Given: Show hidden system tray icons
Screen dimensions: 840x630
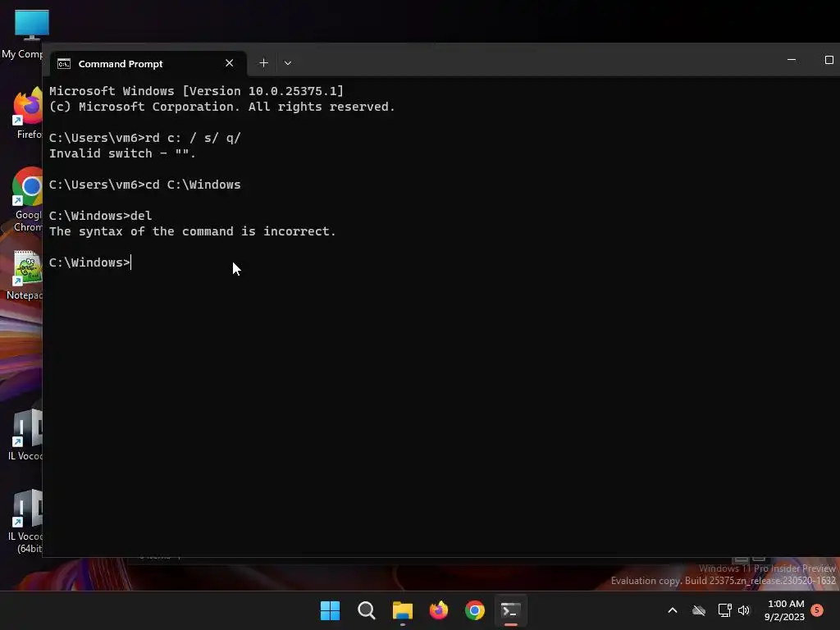Looking at the screenshot, I should (673, 610).
